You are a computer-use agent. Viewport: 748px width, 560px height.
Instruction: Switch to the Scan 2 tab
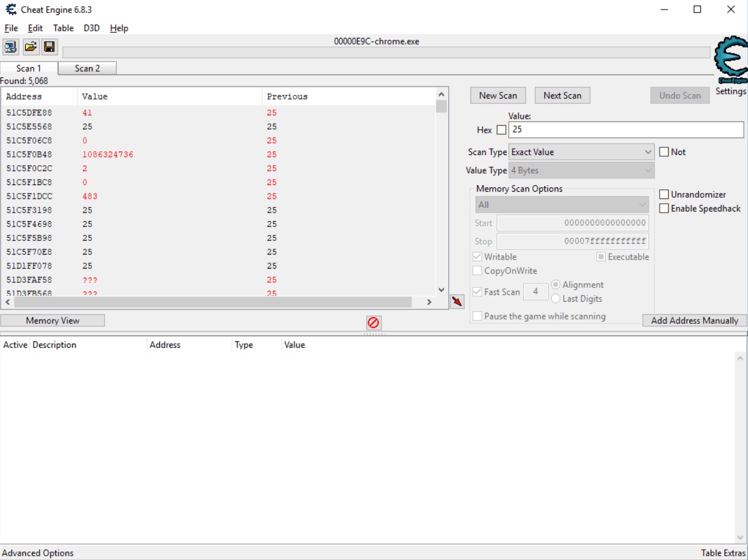pos(87,68)
